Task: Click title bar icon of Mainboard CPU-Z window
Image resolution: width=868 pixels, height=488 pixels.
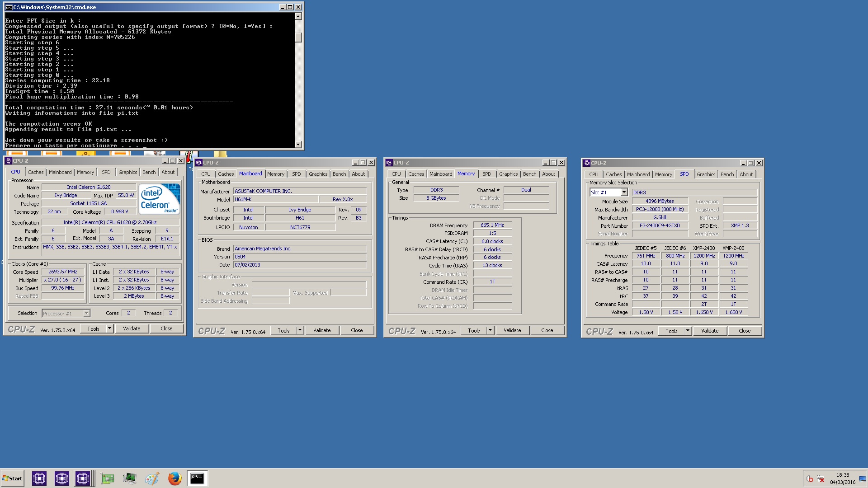Action: 198,163
